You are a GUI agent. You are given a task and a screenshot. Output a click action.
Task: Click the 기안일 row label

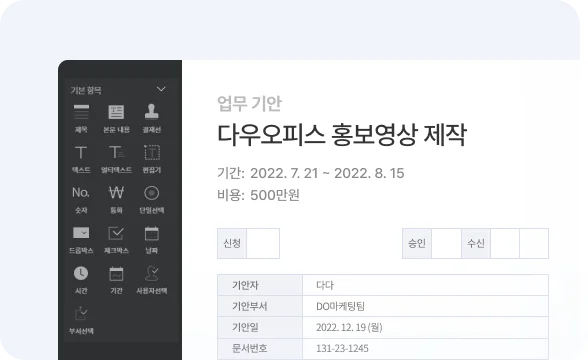pyautogui.click(x=245, y=327)
